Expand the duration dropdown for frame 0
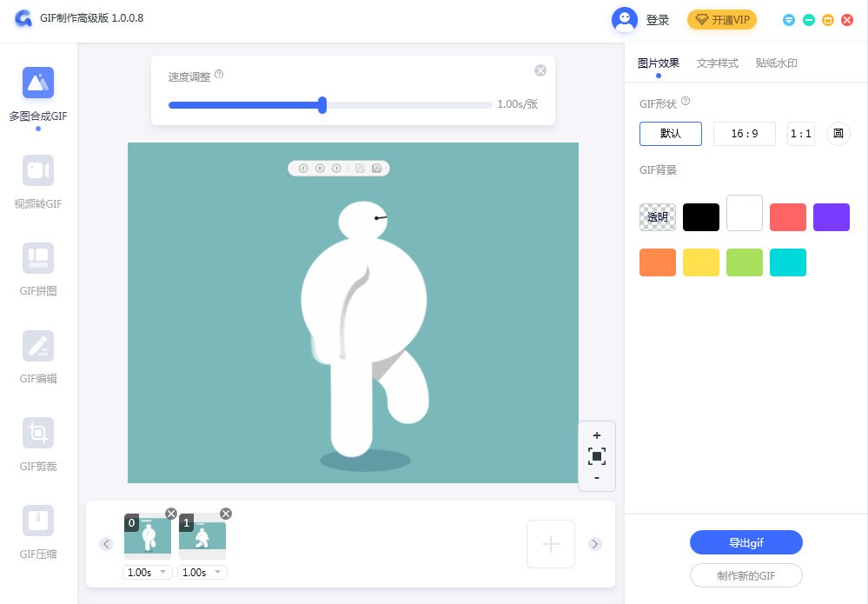 pos(163,572)
